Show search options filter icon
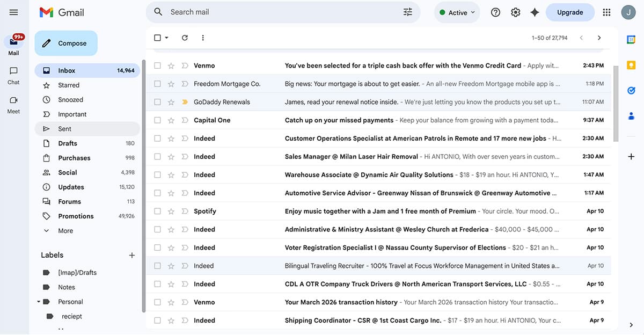The height and width of the screenshot is (335, 644). [x=408, y=12]
